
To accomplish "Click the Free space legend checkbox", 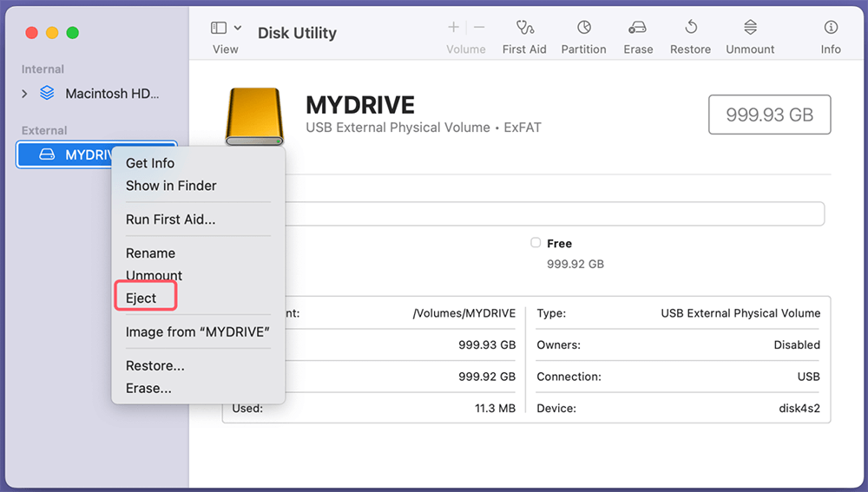I will pyautogui.click(x=536, y=243).
